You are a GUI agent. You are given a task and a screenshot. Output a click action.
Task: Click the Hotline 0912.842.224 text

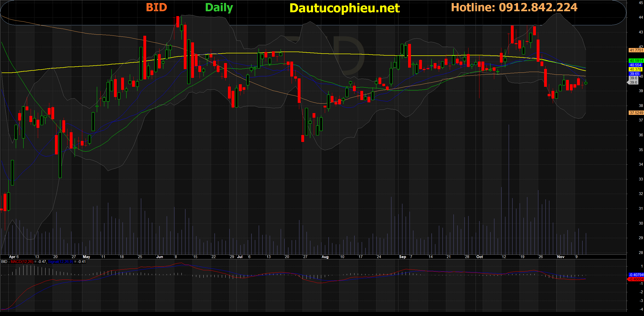(x=514, y=7)
